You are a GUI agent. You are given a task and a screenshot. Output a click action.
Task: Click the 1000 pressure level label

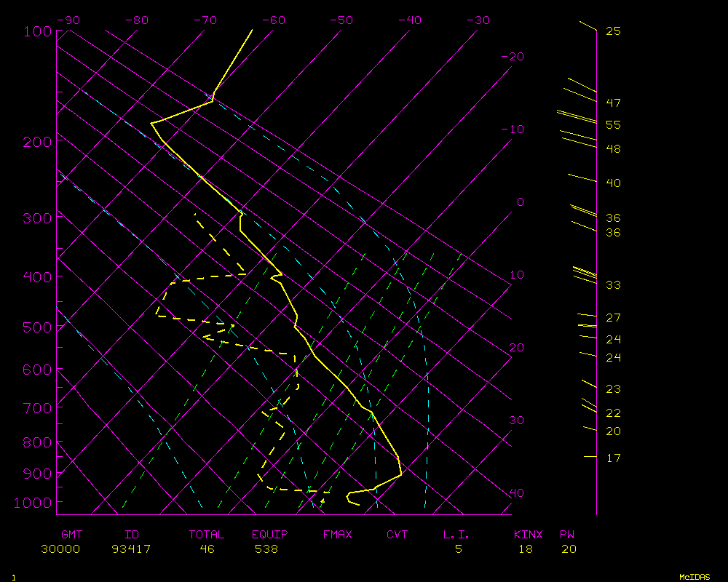tap(32, 503)
